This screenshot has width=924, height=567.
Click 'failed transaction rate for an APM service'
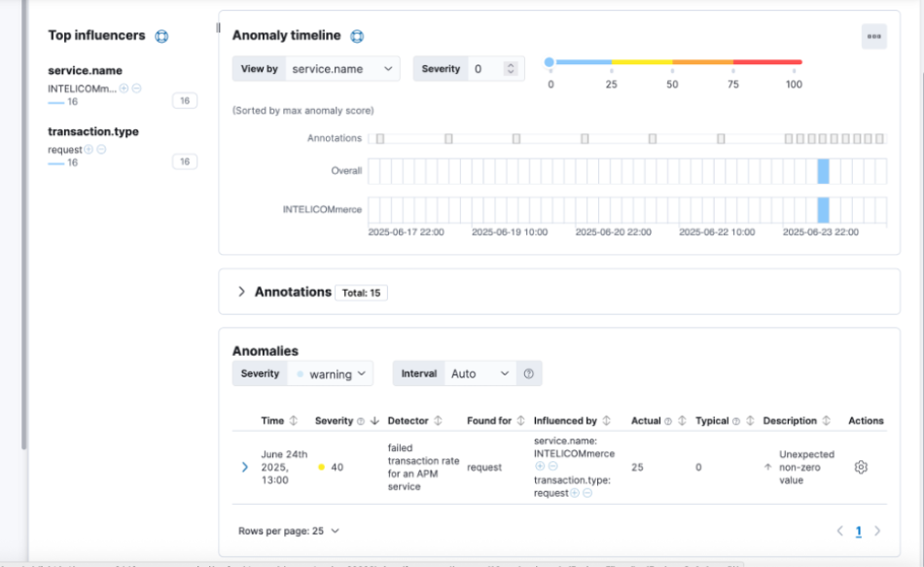tap(423, 468)
